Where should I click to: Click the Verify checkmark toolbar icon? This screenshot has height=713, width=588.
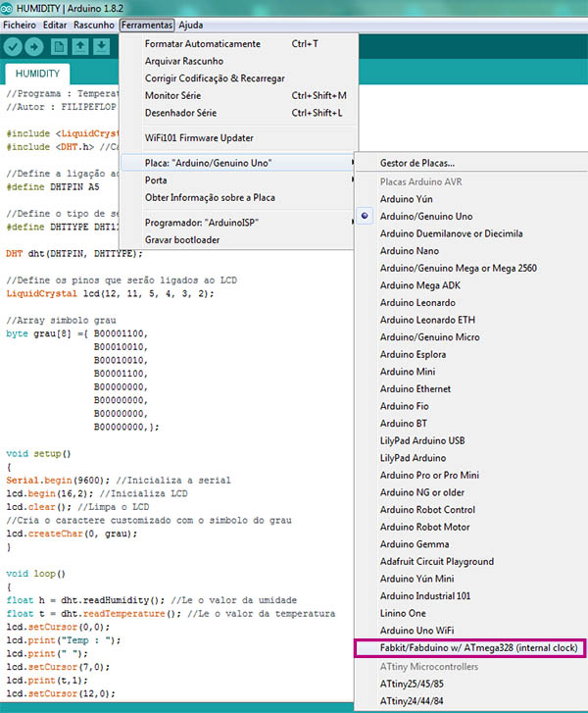click(x=13, y=47)
